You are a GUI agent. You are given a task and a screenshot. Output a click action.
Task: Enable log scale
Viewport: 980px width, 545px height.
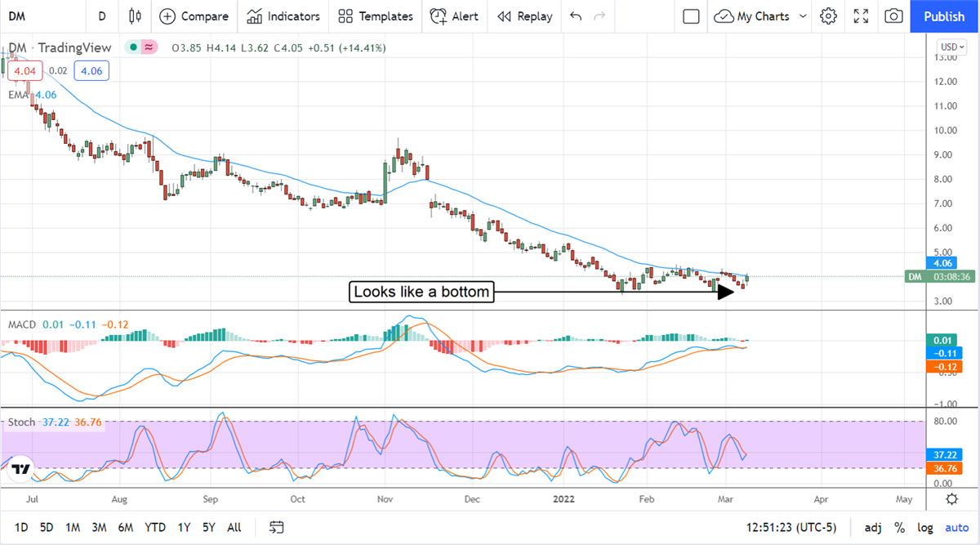point(925,527)
